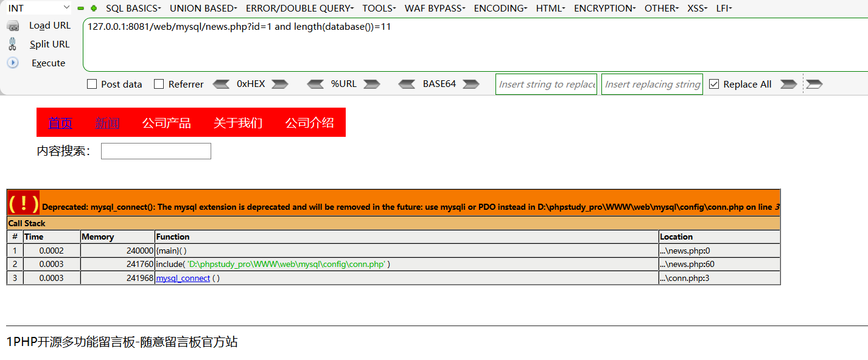Viewport: 868px width, 360px height.
Task: Click the {main}( ) function cell
Action: pyautogui.click(x=407, y=251)
